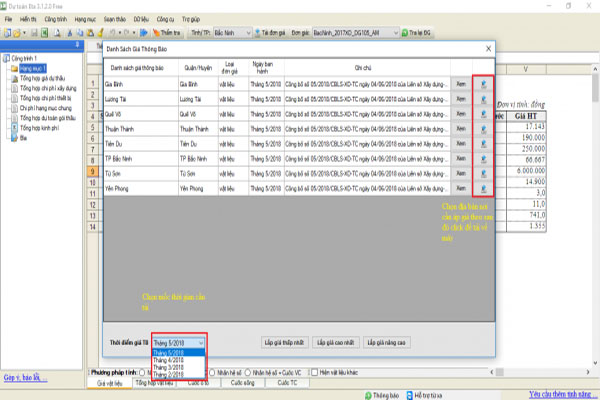This screenshot has height=400, width=600.
Task: Click the Lắp giá thấp nhất button
Action: pyautogui.click(x=284, y=342)
